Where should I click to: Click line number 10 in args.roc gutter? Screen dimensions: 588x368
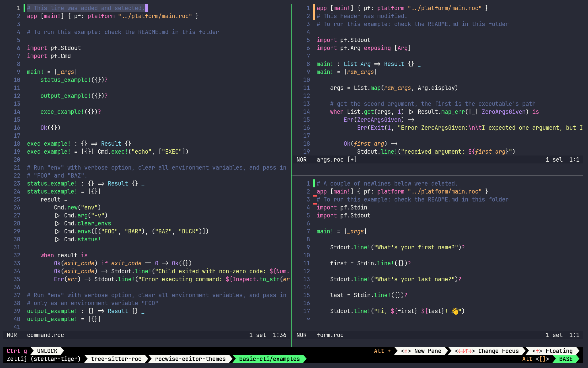tap(307, 80)
